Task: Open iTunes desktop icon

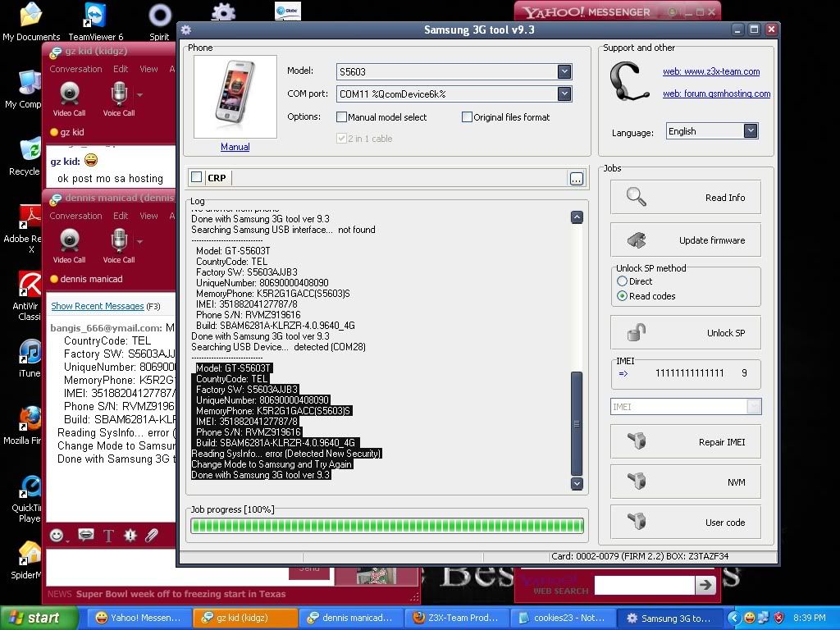Action: point(29,358)
